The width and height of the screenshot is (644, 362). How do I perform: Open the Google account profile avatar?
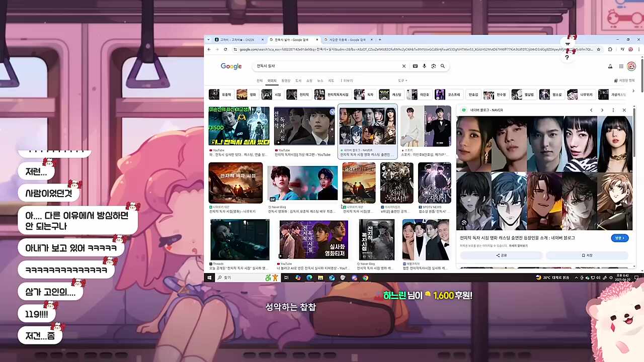[x=631, y=66]
